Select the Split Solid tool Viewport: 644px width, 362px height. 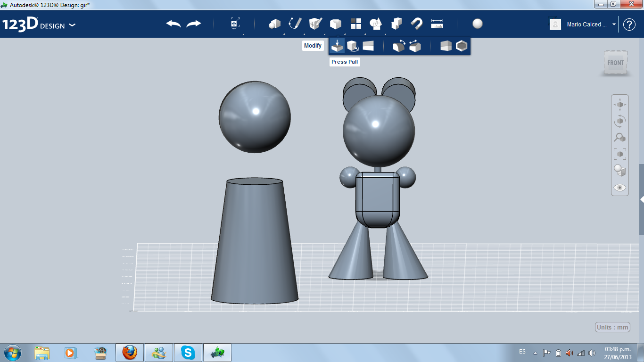[x=446, y=46]
